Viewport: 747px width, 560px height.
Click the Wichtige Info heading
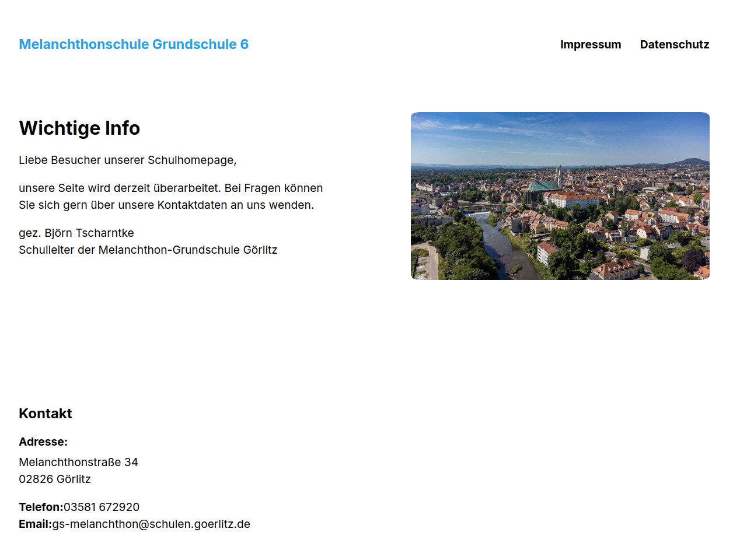(x=79, y=128)
